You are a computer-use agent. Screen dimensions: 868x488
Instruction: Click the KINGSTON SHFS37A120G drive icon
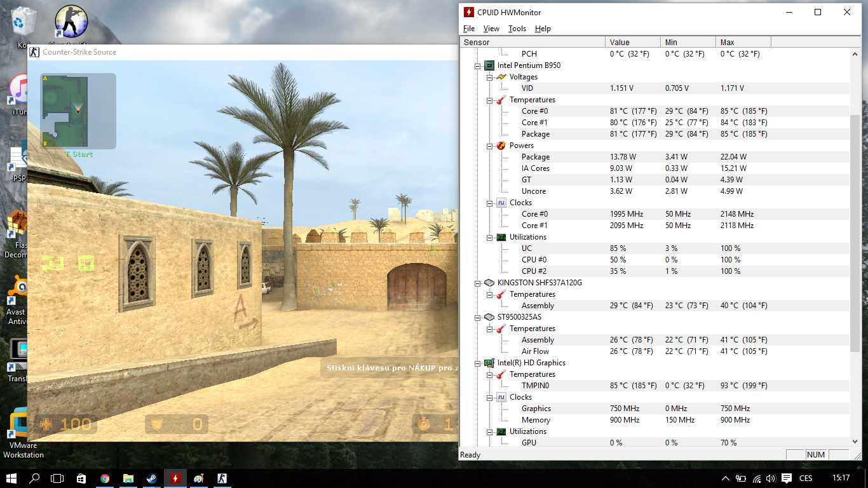[489, 283]
